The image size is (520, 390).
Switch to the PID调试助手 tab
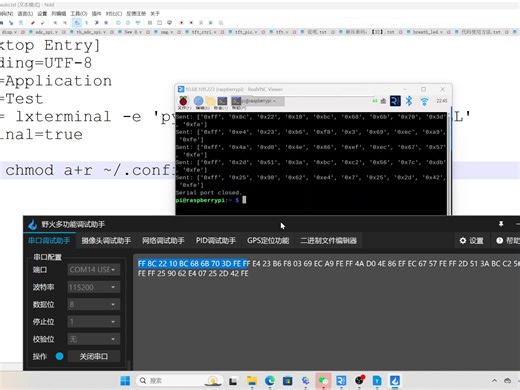click(216, 241)
